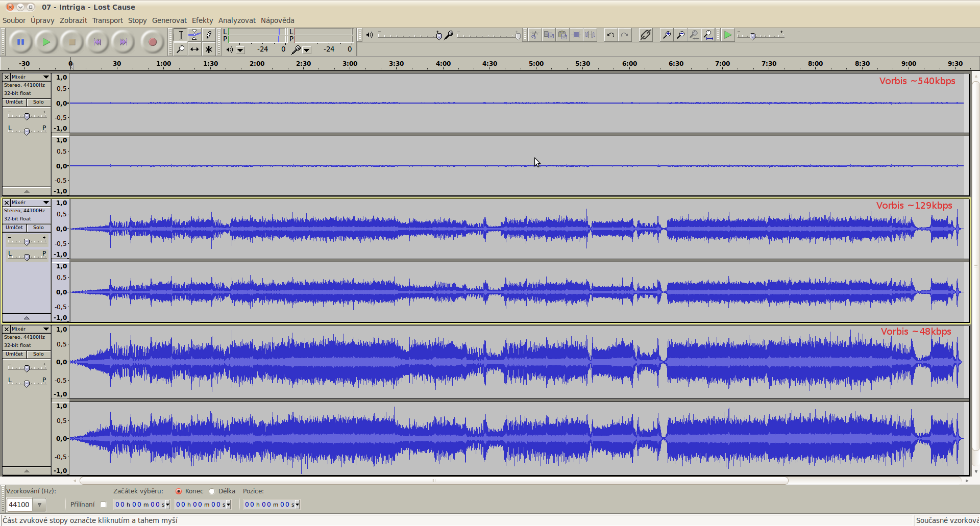The width and height of the screenshot is (980, 526).
Task: Select the Multi-tool asterisk mode
Action: click(208, 49)
